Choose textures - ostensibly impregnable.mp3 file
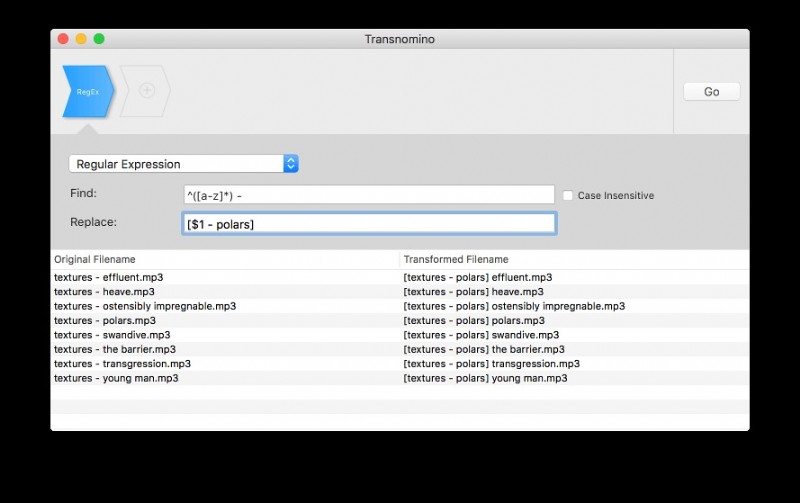800x503 pixels. [145, 306]
